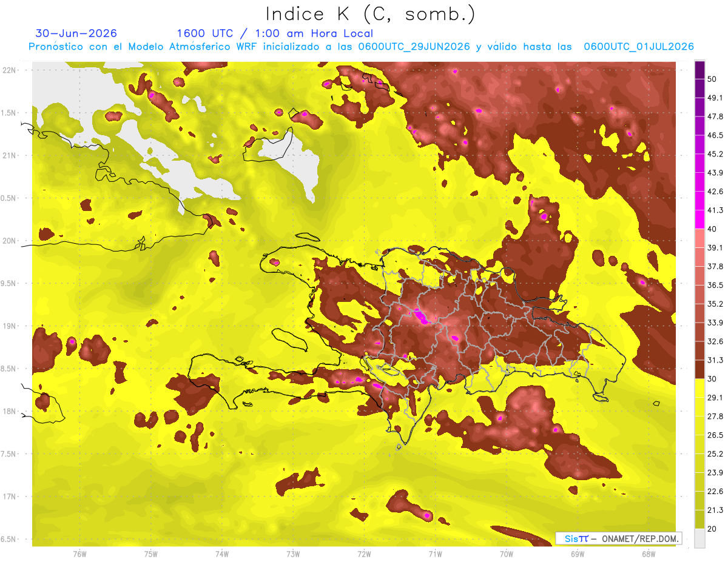Click the colorbar value "42.6"
Image resolution: width=728 pixels, height=562 pixels.
pos(715,192)
